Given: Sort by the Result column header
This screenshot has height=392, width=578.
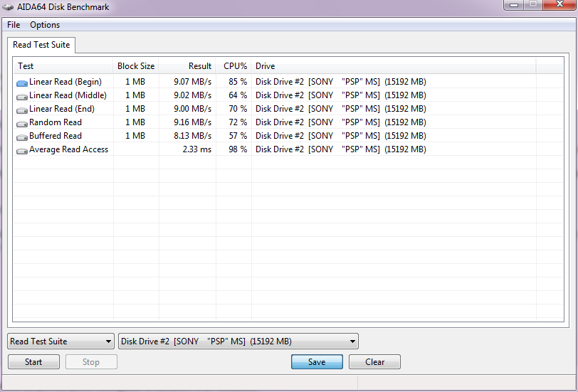Looking at the screenshot, I should tap(187, 66).
